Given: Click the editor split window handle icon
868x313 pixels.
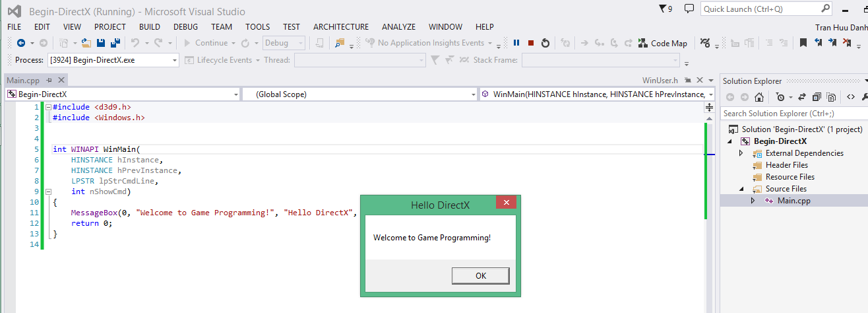Looking at the screenshot, I should 710,107.
